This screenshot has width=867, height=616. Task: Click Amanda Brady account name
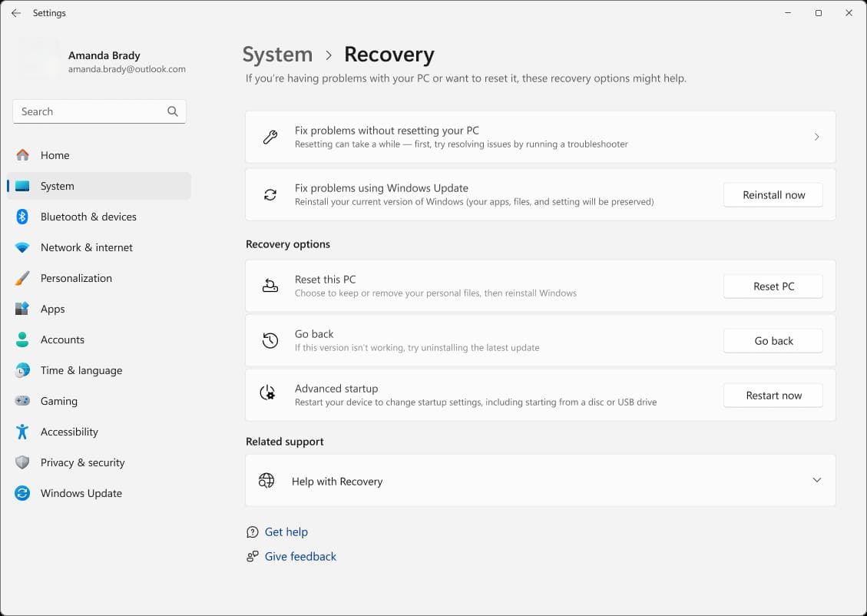click(x=104, y=55)
